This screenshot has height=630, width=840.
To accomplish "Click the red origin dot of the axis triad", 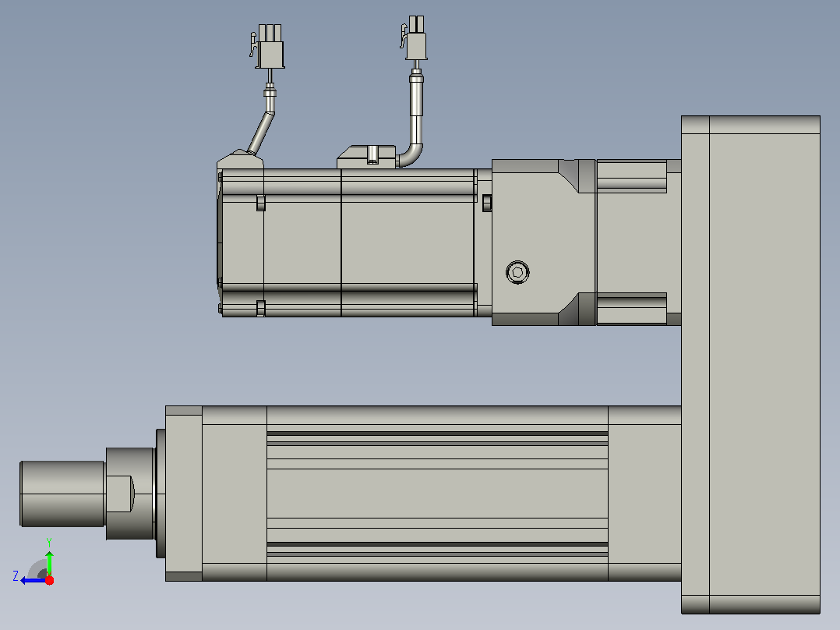I will click(x=49, y=580).
